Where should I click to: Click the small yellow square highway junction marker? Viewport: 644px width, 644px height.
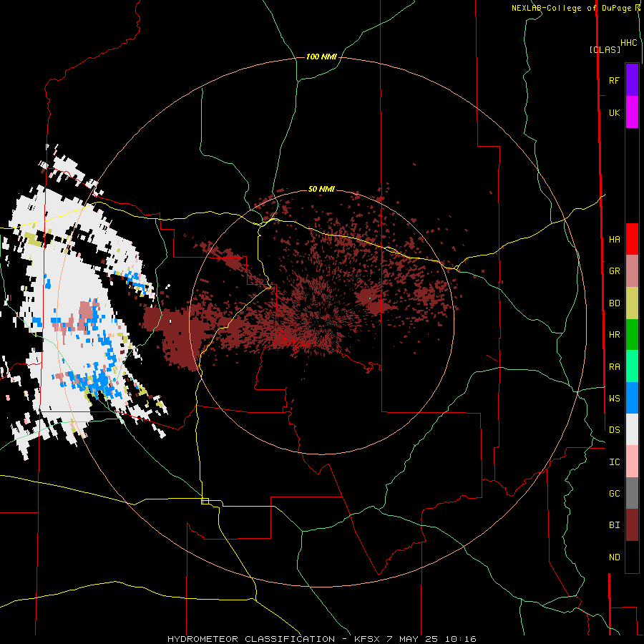205,501
